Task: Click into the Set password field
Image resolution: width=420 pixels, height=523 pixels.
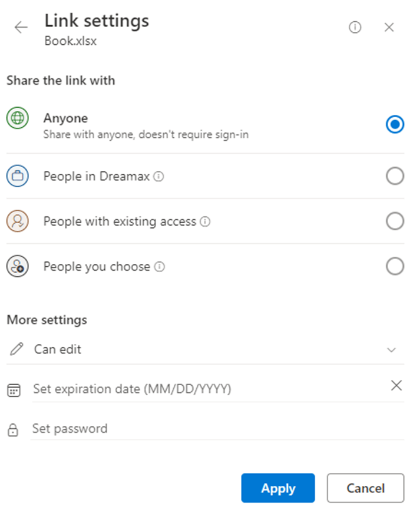Action: 217,429
